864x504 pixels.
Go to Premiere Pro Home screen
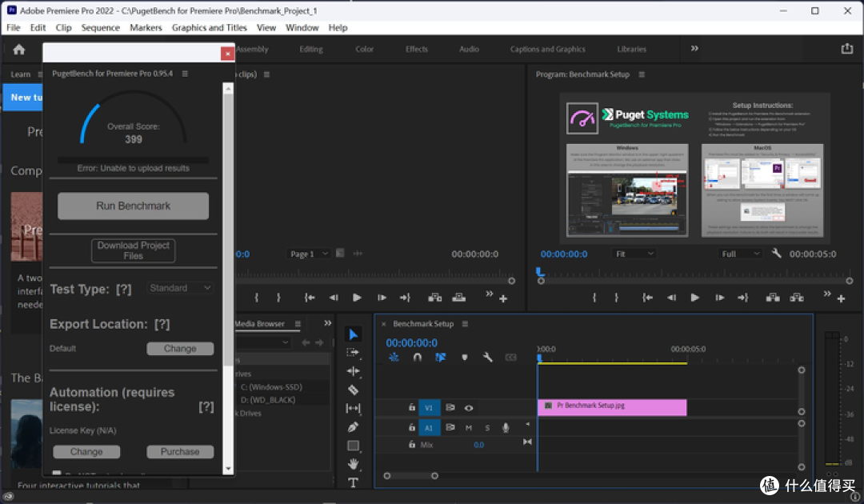click(18, 50)
